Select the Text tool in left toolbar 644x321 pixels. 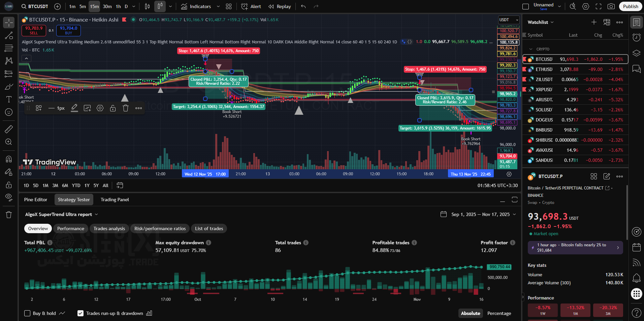9,99
